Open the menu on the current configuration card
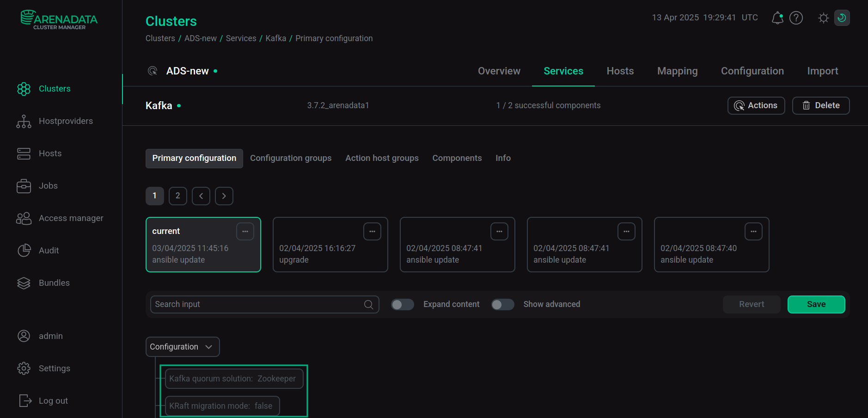 [x=245, y=231]
